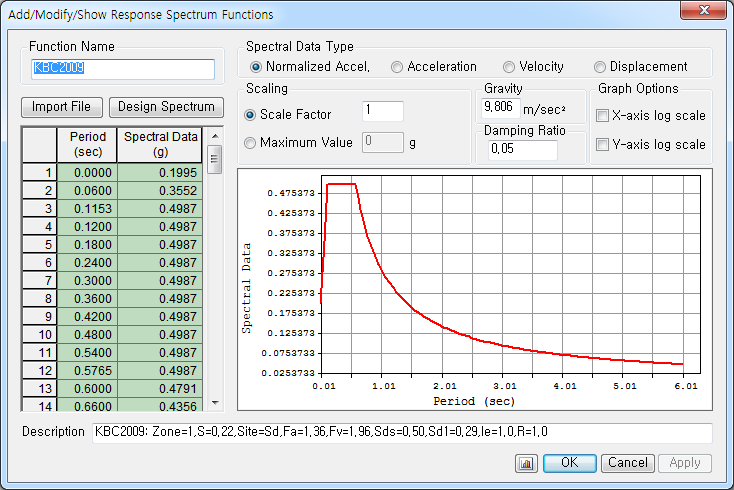Click row header number 10
Image resolution: width=734 pixels, height=490 pixels.
click(x=39, y=335)
